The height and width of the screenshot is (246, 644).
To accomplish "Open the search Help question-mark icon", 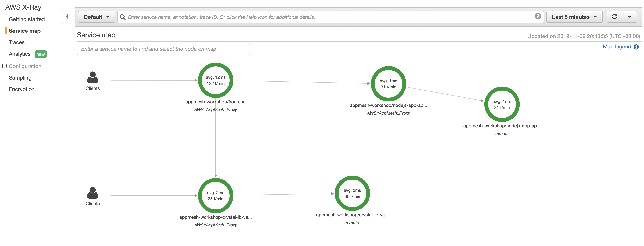I will [x=538, y=17].
